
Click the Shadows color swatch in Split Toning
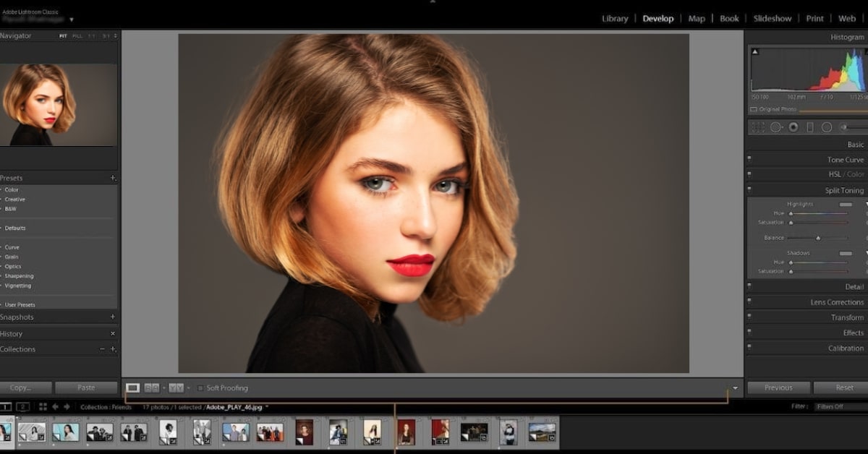tap(845, 253)
